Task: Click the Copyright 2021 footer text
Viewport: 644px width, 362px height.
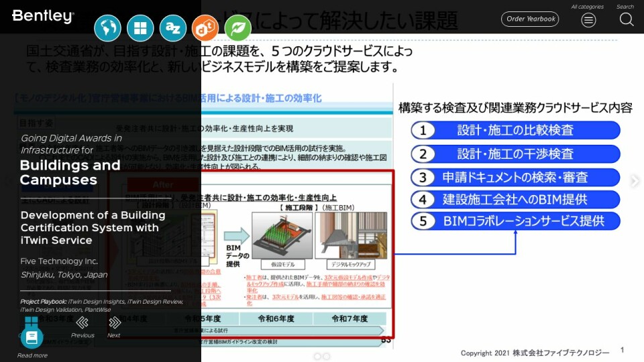Action: click(535, 353)
